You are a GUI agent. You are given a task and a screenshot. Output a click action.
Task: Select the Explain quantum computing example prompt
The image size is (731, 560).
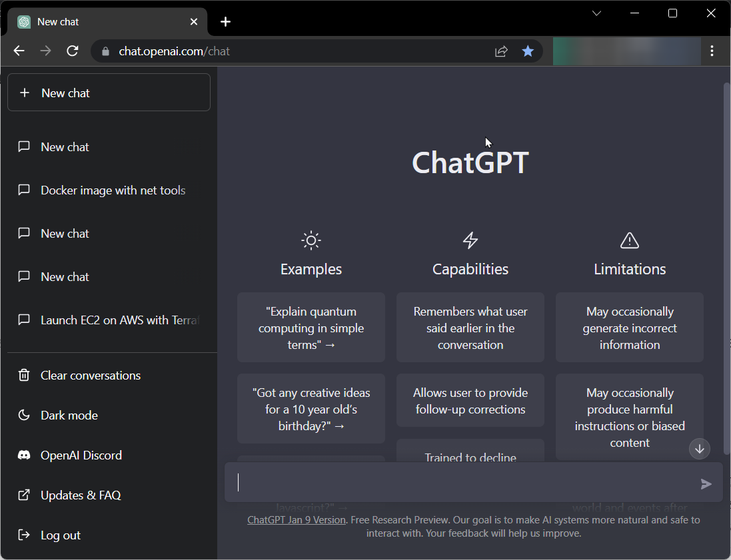pyautogui.click(x=311, y=328)
